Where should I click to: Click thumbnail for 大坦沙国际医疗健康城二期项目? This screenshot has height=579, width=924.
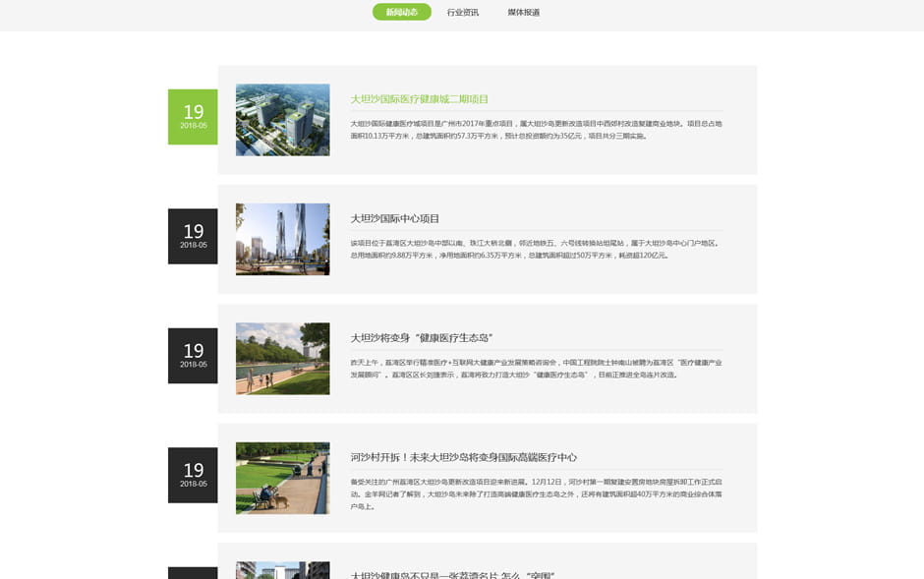coord(283,120)
